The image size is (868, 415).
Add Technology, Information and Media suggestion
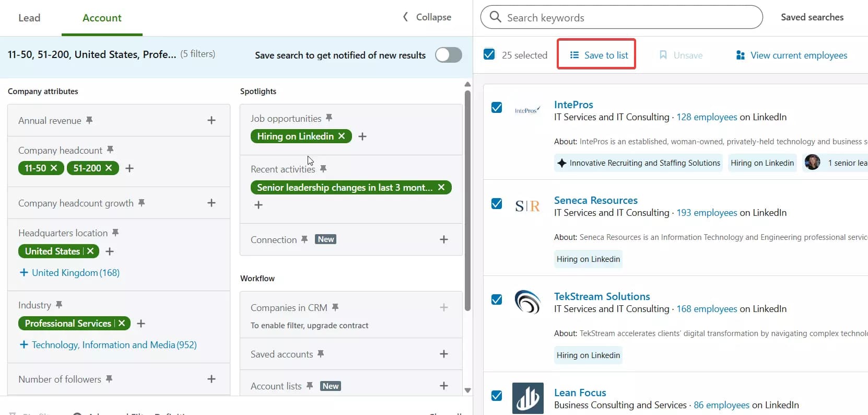tap(108, 344)
